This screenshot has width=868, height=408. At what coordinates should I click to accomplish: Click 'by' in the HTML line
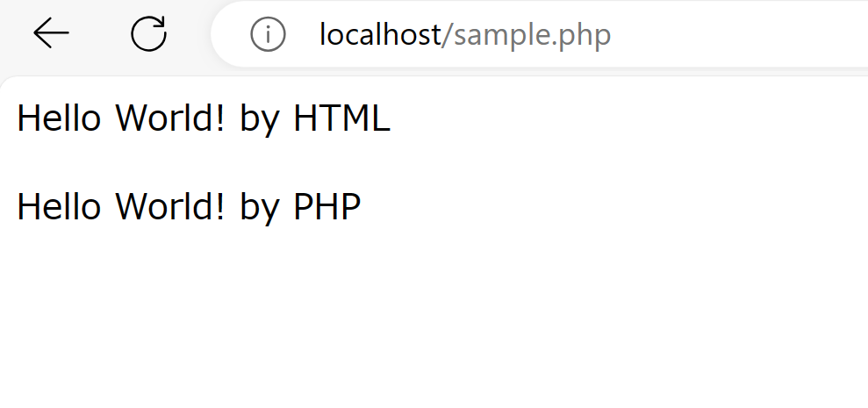point(258,120)
